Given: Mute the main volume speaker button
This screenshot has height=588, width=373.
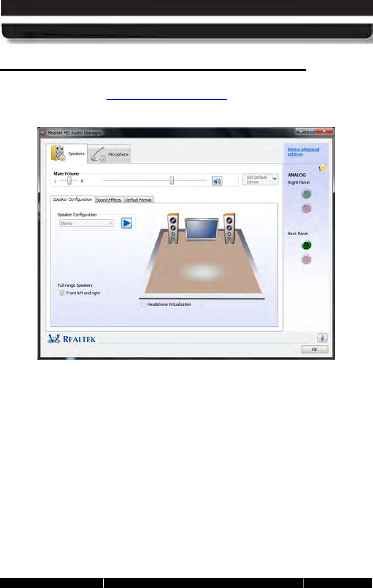Looking at the screenshot, I should click(217, 181).
